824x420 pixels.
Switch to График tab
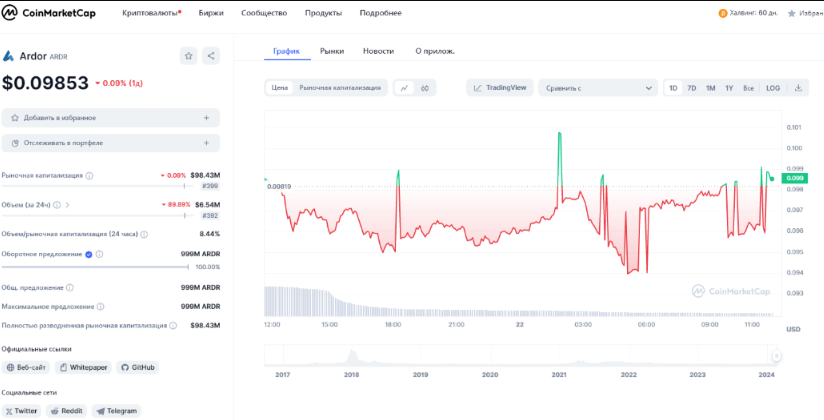[286, 51]
